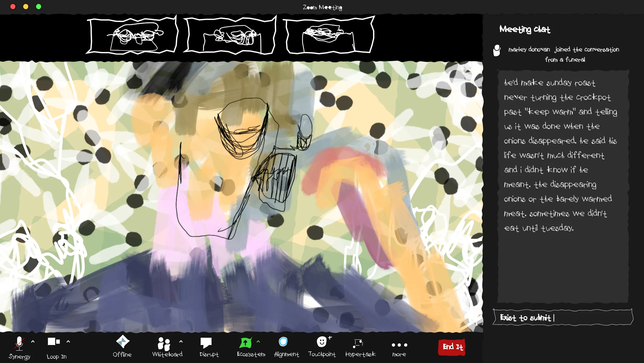Click the Alignment circle icon

[283, 342]
